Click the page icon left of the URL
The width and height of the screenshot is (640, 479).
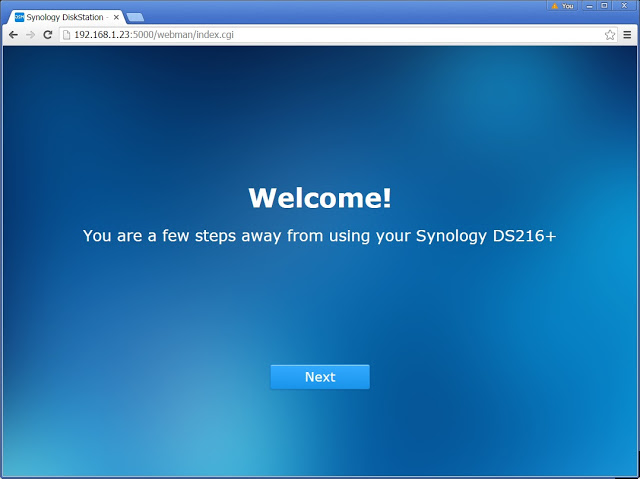tap(66, 35)
